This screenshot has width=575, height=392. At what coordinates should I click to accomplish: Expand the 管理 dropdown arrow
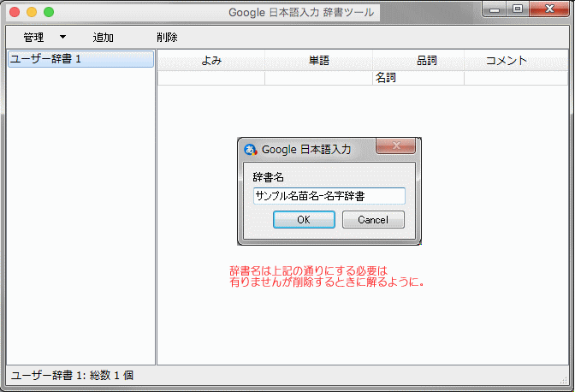[x=62, y=37]
